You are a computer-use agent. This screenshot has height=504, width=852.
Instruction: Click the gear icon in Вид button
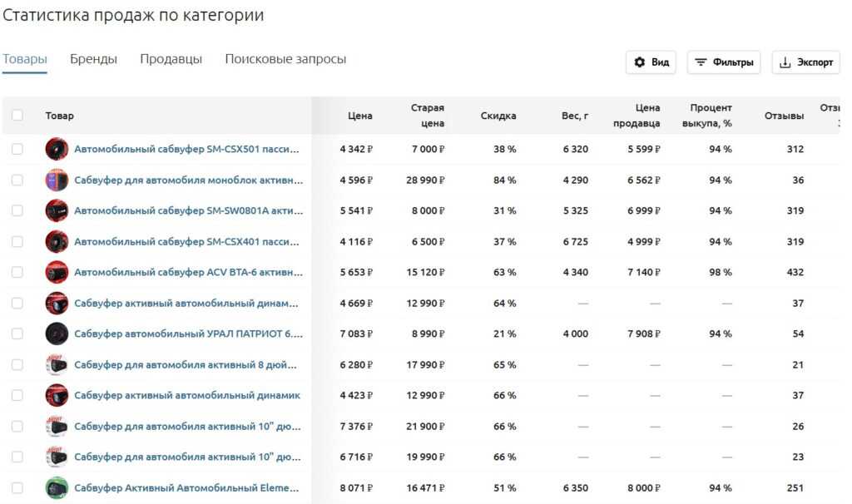(x=640, y=62)
